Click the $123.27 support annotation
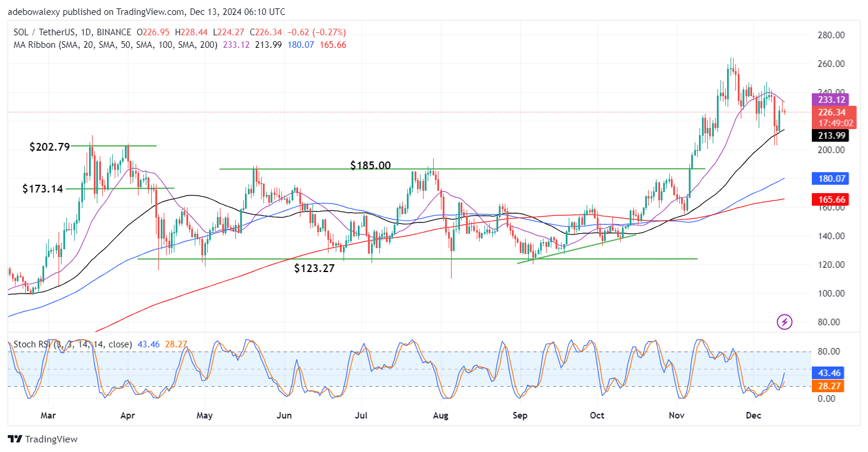Screen dimensions: 868x452 pos(314,269)
